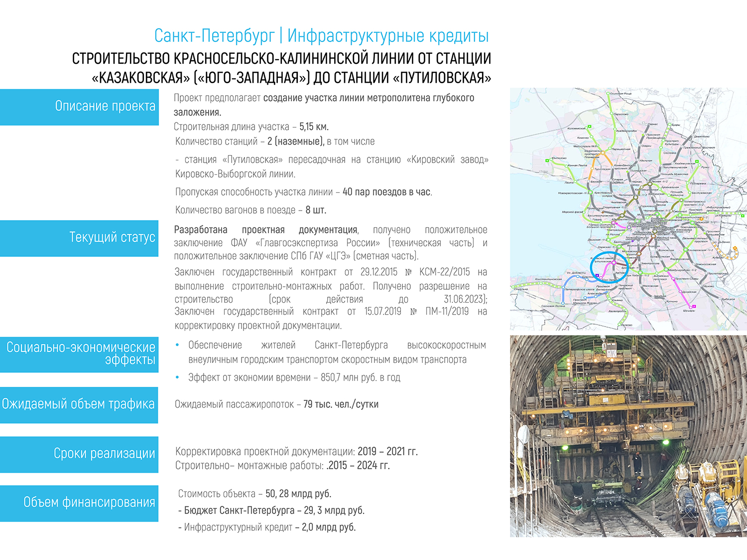This screenshot has width=747, height=560.
Task: Click contract number 'ПМ-11/2019'
Action: (447, 312)
